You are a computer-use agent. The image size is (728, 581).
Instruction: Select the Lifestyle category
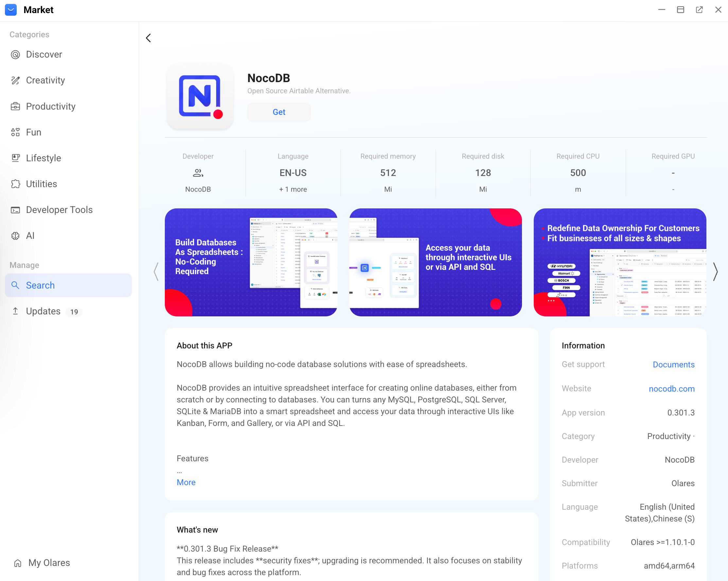(69, 158)
